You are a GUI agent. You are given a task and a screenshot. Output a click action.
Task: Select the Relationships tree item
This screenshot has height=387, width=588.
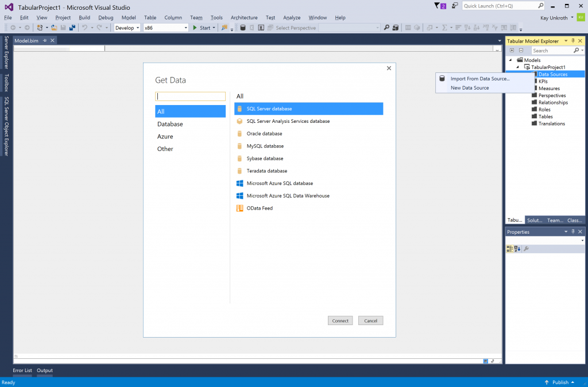coord(553,102)
